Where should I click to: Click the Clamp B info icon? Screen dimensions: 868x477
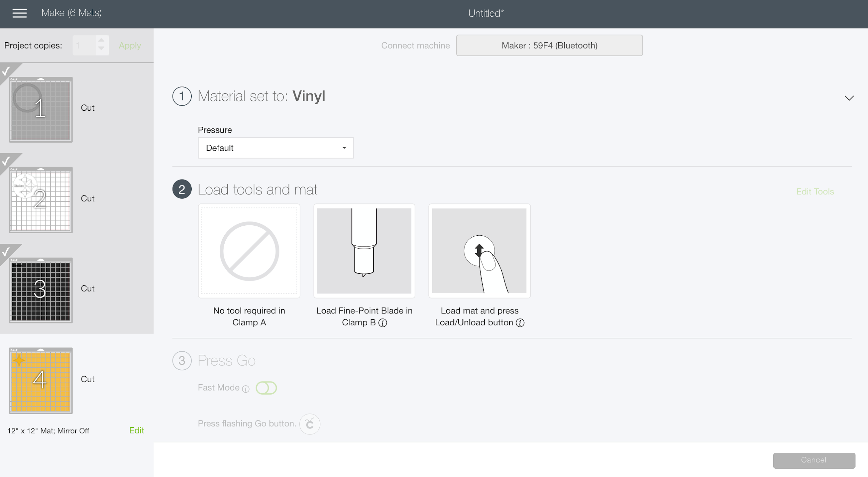[383, 323]
